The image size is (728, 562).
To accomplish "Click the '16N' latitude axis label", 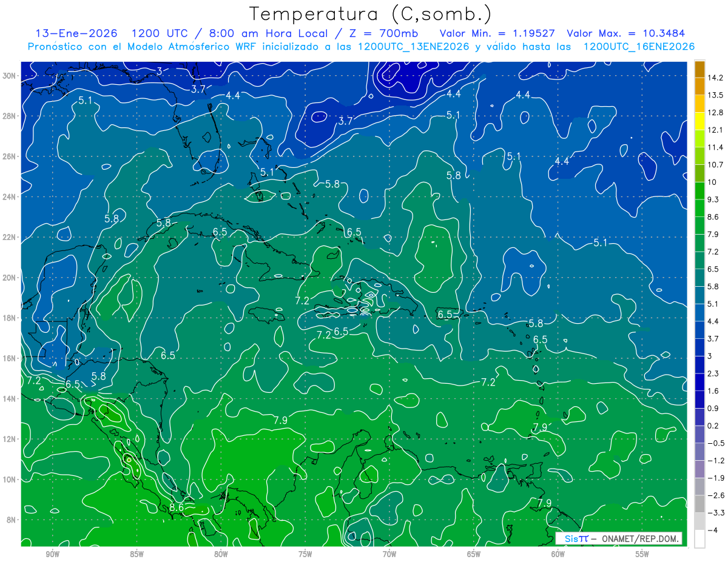I will (9, 358).
